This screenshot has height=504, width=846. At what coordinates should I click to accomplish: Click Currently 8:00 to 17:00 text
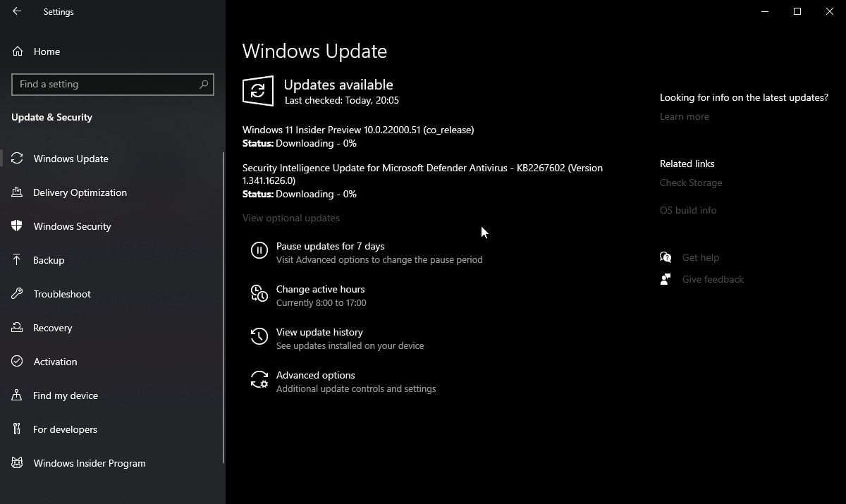click(x=321, y=302)
